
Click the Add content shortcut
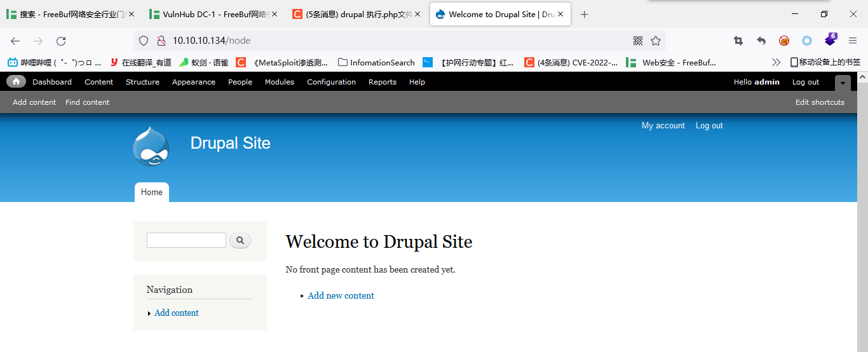coord(34,102)
